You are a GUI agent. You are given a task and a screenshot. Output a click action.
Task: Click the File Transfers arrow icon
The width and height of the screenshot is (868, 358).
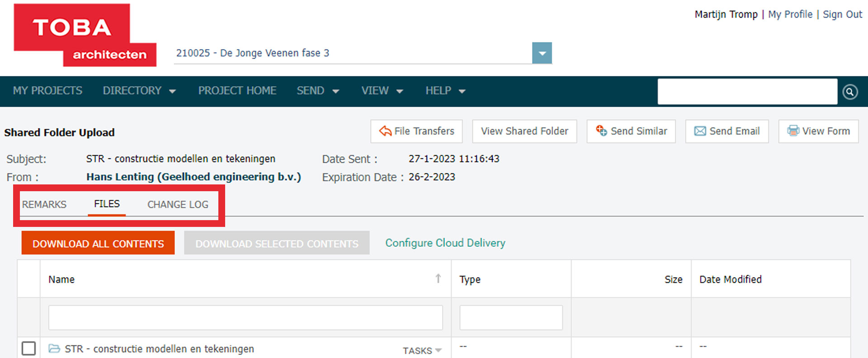[385, 131]
